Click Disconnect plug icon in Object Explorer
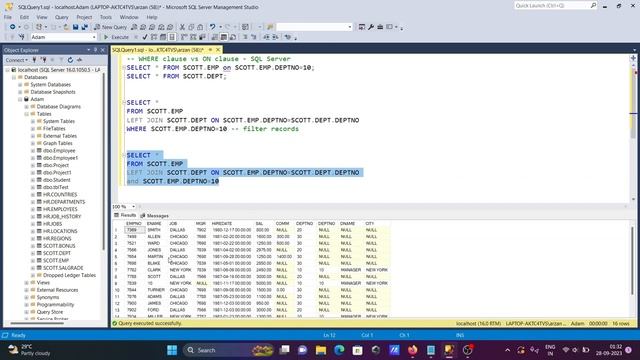640x360 pixels. pyautogui.click(x=43, y=60)
